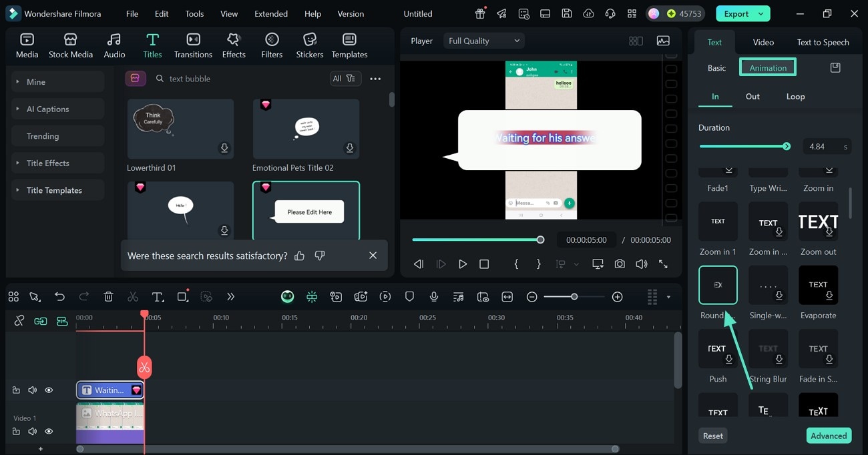Viewport: 868px width, 455px height.
Task: Toggle timeline snapping green icon
Action: click(x=312, y=297)
